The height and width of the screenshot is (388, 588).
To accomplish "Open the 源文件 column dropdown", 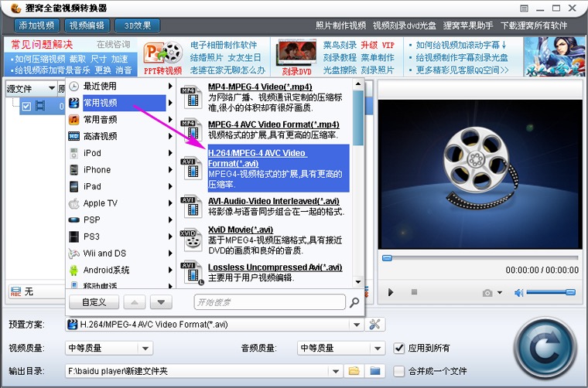I will (52, 88).
